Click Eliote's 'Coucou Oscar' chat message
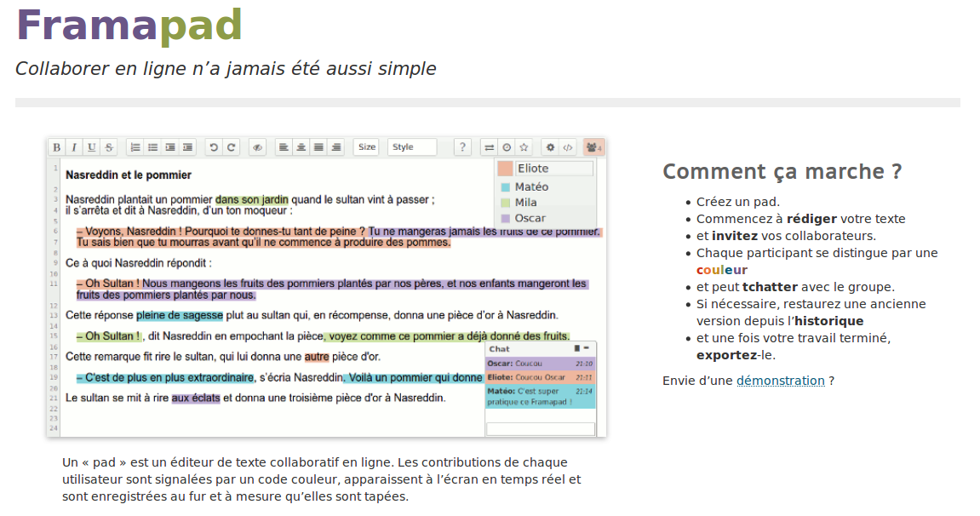Viewport: 980px width, 516px height. tap(541, 377)
